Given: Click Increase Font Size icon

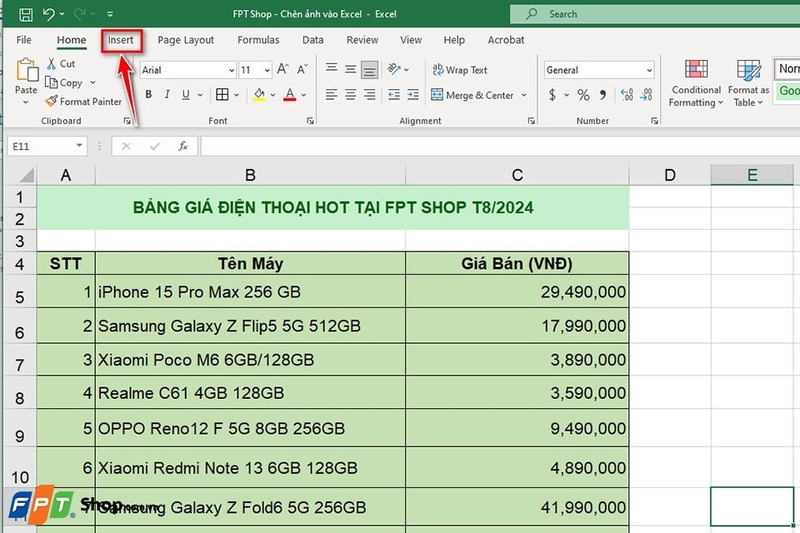Looking at the screenshot, I should pyautogui.click(x=283, y=69).
